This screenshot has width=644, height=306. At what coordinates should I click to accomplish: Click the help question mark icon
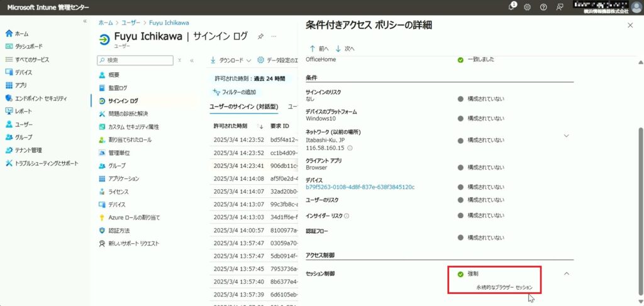coord(543,8)
